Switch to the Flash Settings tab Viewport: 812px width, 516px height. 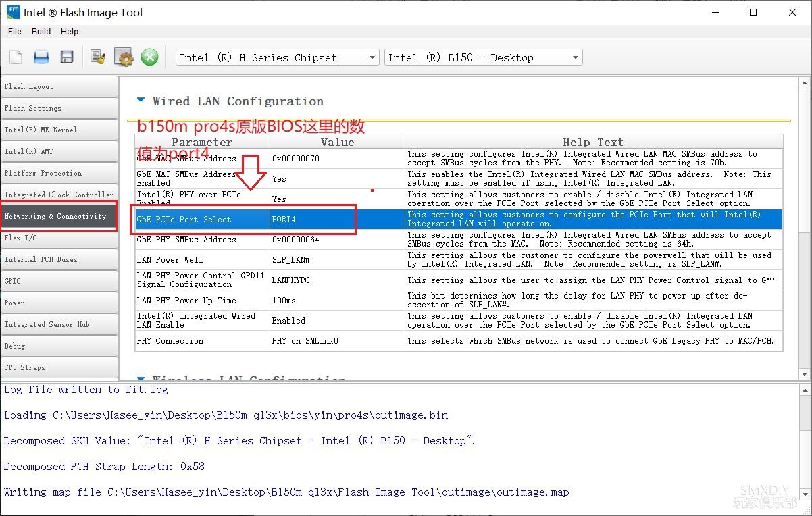(x=59, y=108)
